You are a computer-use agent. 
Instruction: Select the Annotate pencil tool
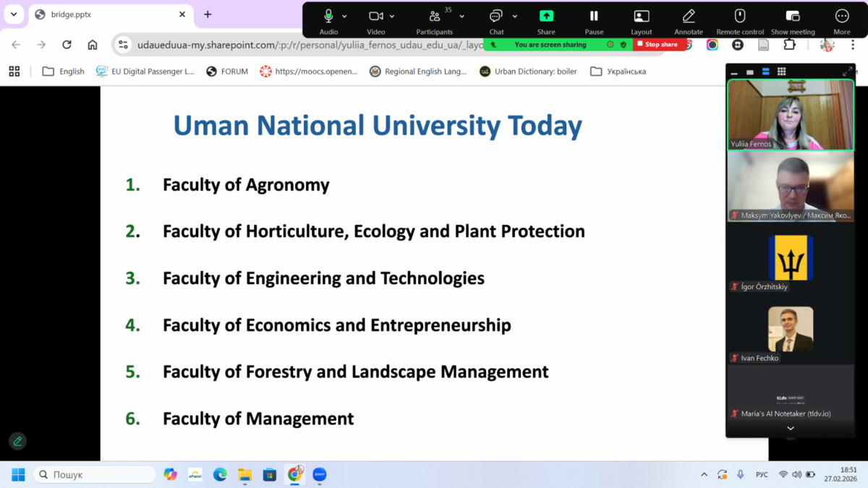pyautogui.click(x=689, y=16)
